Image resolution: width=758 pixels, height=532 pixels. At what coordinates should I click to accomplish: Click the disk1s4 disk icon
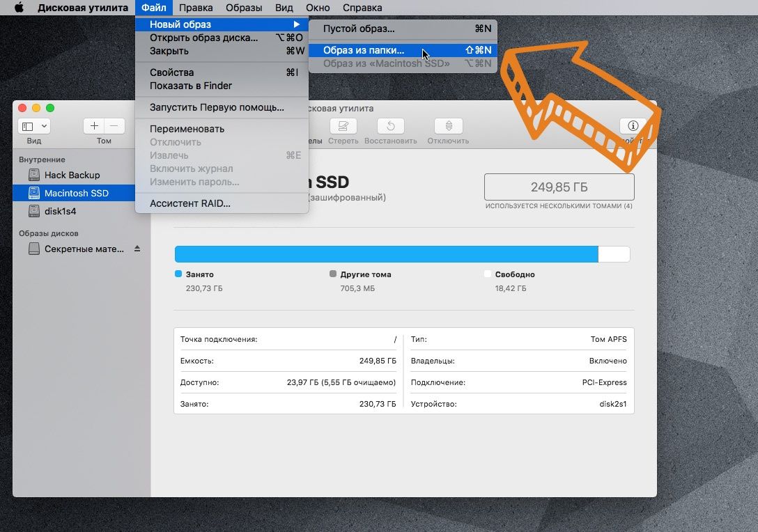(x=34, y=211)
